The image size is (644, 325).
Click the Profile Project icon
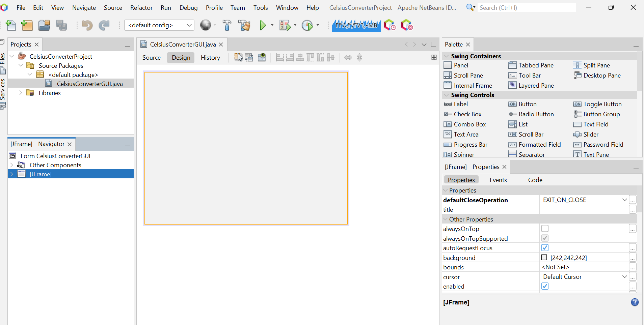point(307,25)
